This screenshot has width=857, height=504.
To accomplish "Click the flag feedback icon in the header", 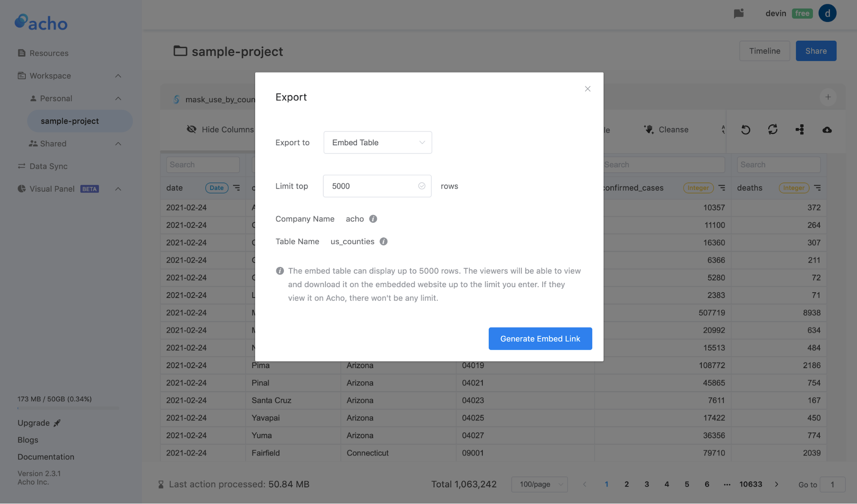I will (739, 13).
